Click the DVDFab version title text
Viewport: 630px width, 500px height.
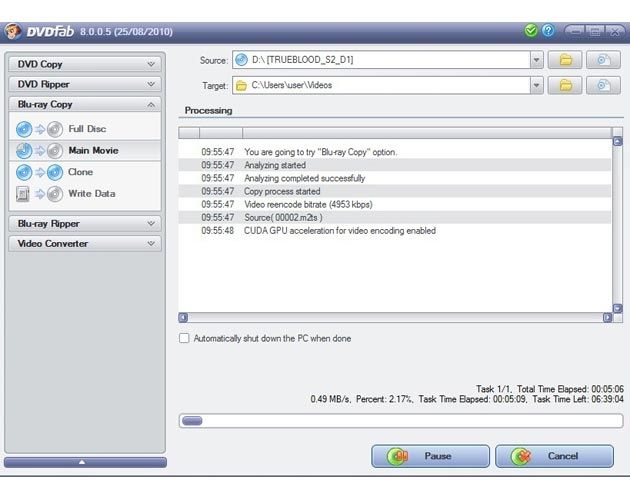coord(126,32)
